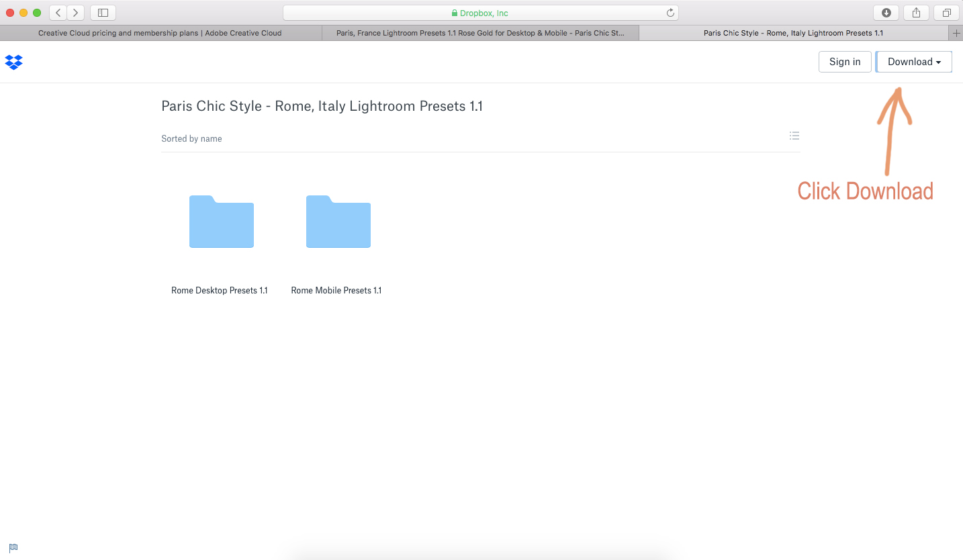Open the Sorted by name option
The height and width of the screenshot is (560, 963).
point(191,139)
